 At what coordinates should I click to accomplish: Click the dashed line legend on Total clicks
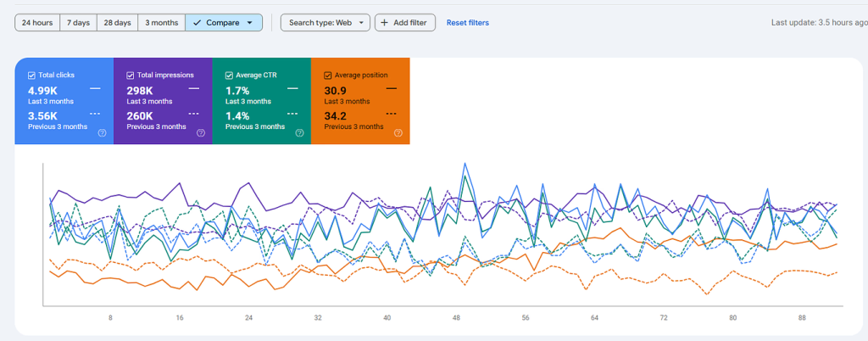click(x=95, y=114)
